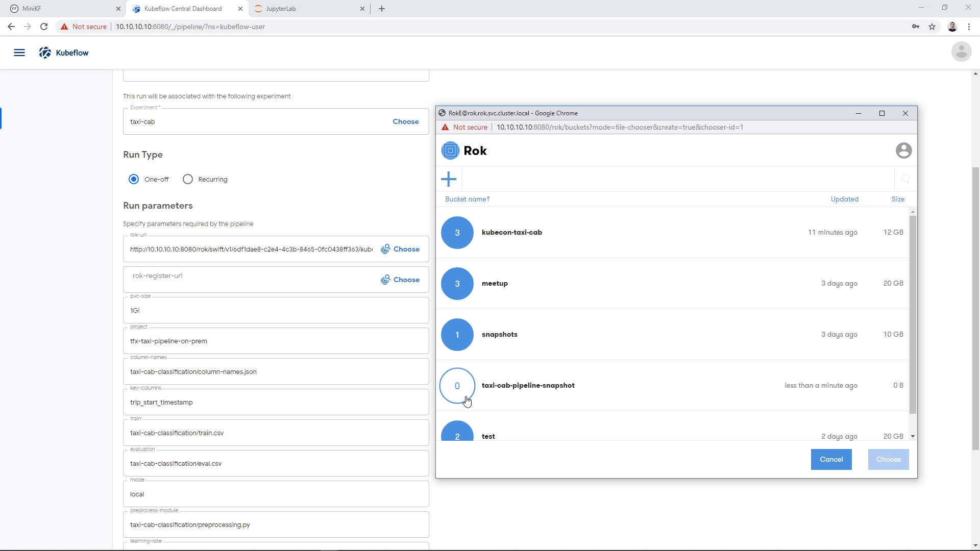Edit the project parameter field
The height and width of the screenshot is (551, 980).
276,341
